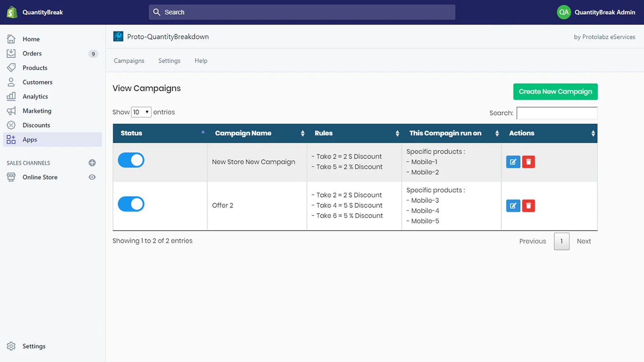Click the edit icon for New Store New Campaign
The image size is (644, 362).
point(513,162)
